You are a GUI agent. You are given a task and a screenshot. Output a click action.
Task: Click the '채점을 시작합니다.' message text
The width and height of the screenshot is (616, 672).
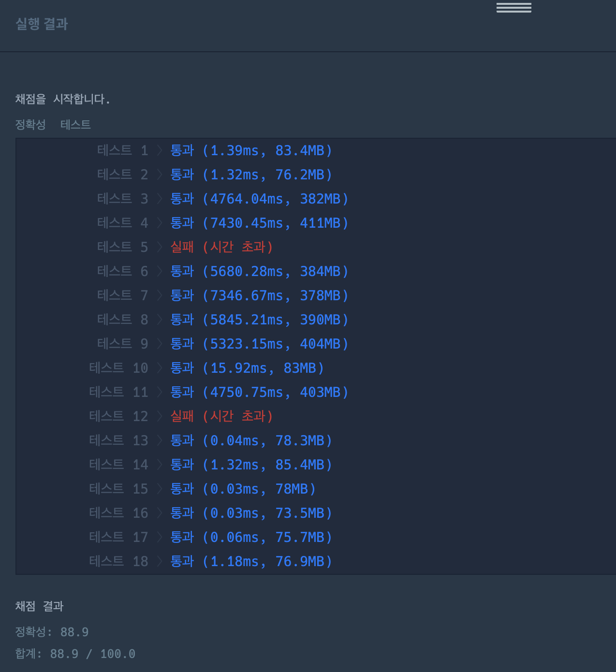coord(63,99)
